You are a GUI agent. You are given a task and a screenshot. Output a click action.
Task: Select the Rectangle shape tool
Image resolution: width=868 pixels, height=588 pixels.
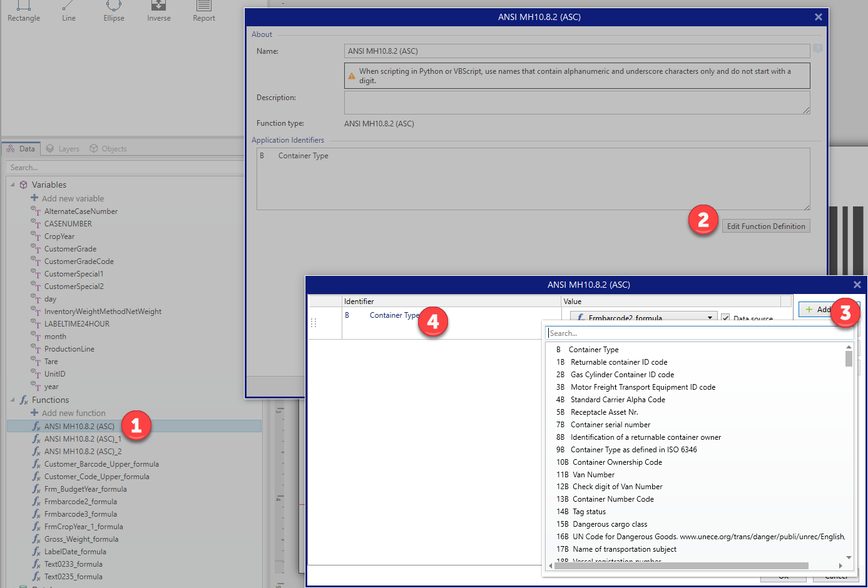pyautogui.click(x=24, y=11)
